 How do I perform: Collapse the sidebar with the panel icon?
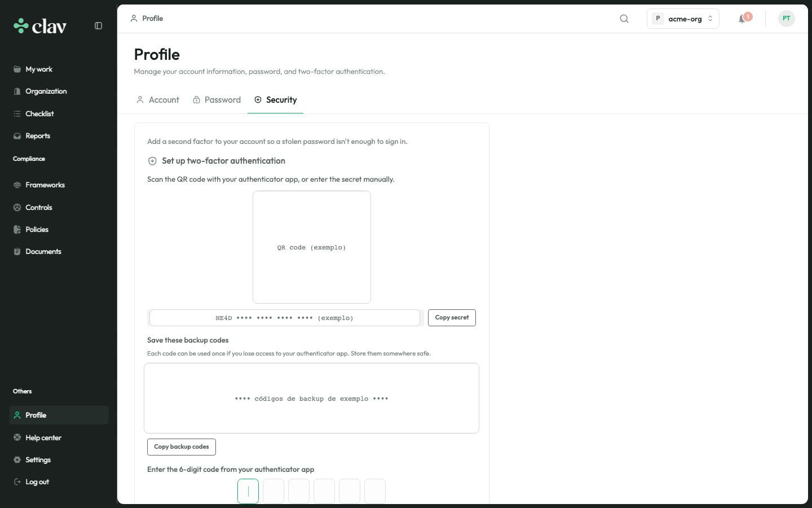point(98,26)
